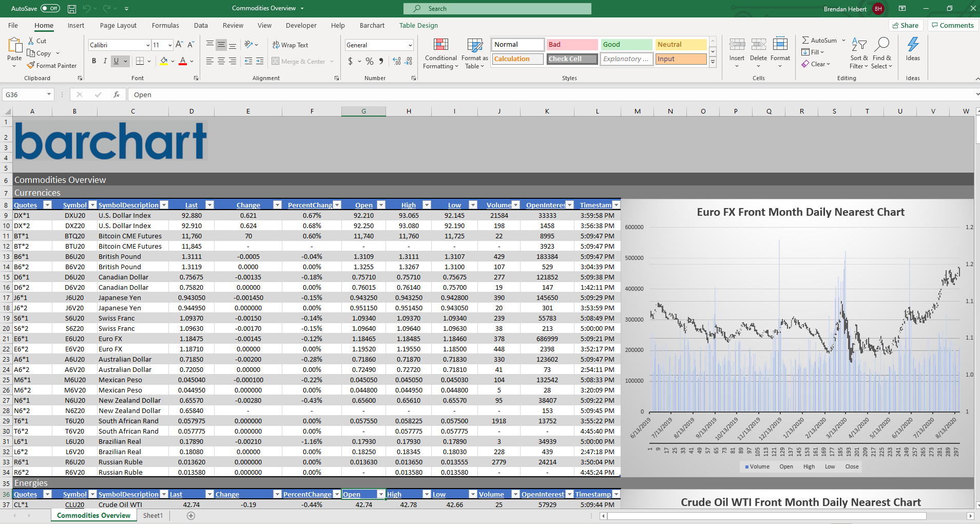Image resolution: width=980 pixels, height=524 pixels.
Task: Open the font name dropdown
Action: (x=148, y=45)
